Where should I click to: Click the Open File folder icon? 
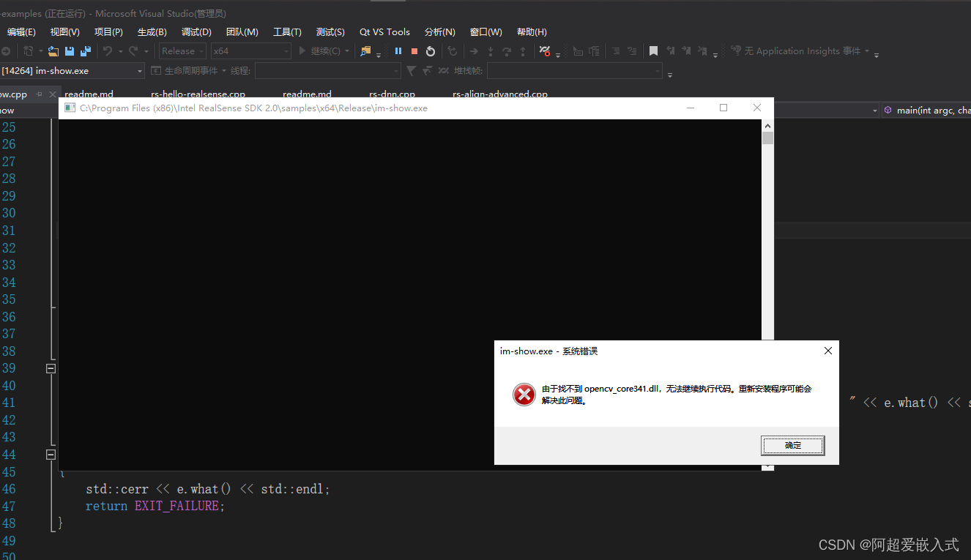coord(53,51)
